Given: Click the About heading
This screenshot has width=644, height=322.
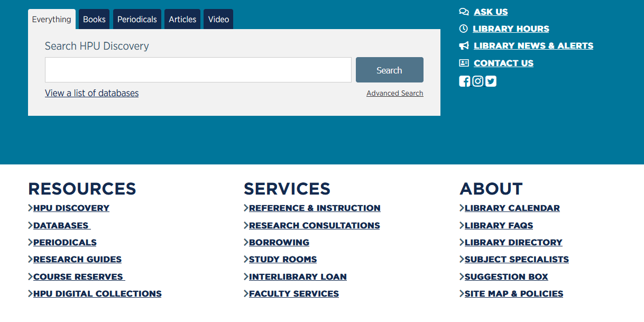Looking at the screenshot, I should tap(491, 189).
